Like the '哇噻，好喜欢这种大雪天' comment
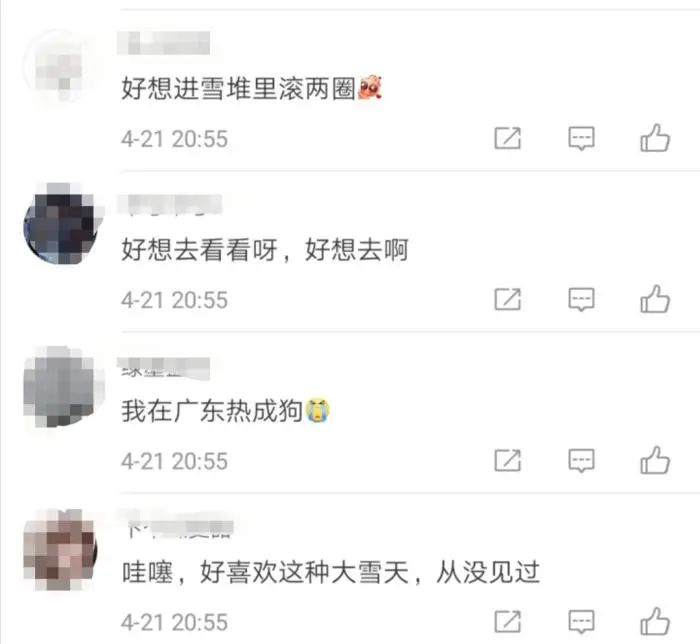 coord(655,621)
